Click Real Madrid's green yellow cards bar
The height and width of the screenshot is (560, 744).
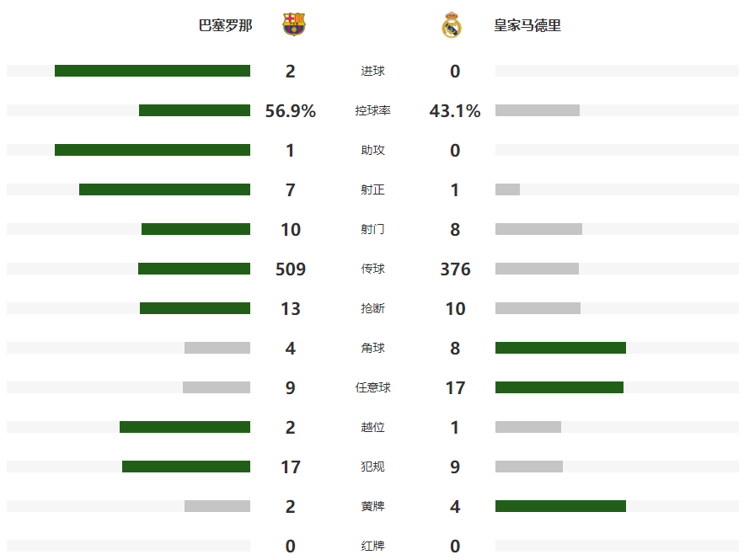[560, 506]
